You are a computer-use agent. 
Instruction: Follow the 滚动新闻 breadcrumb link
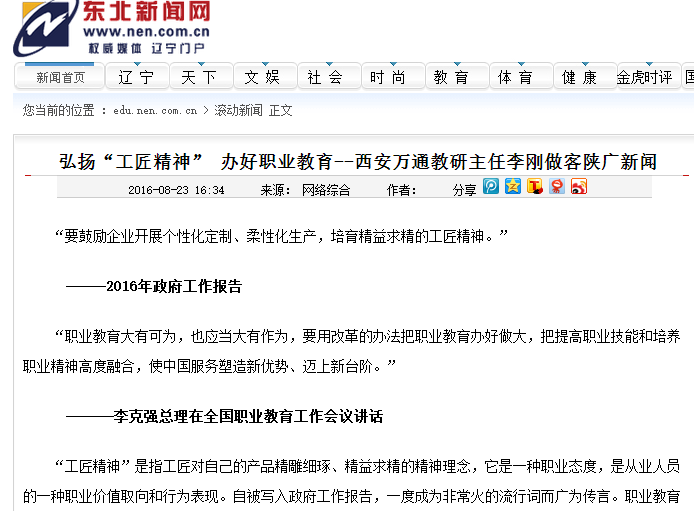tap(238, 111)
